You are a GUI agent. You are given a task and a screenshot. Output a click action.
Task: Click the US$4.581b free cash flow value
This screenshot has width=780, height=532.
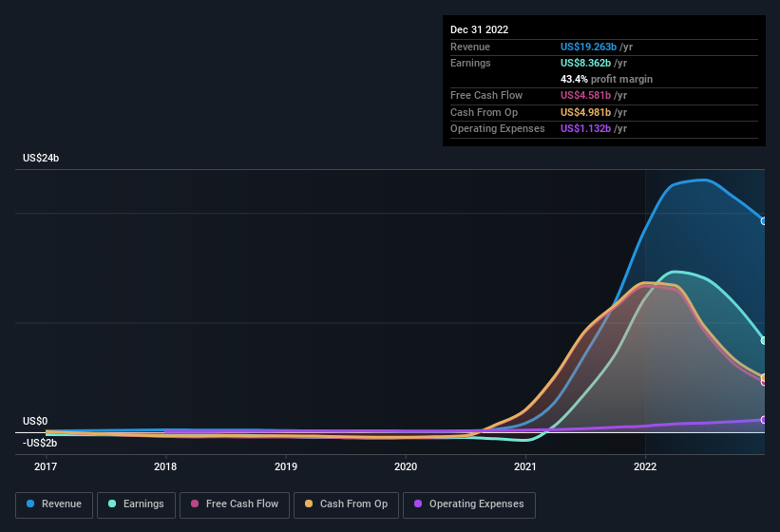585,95
